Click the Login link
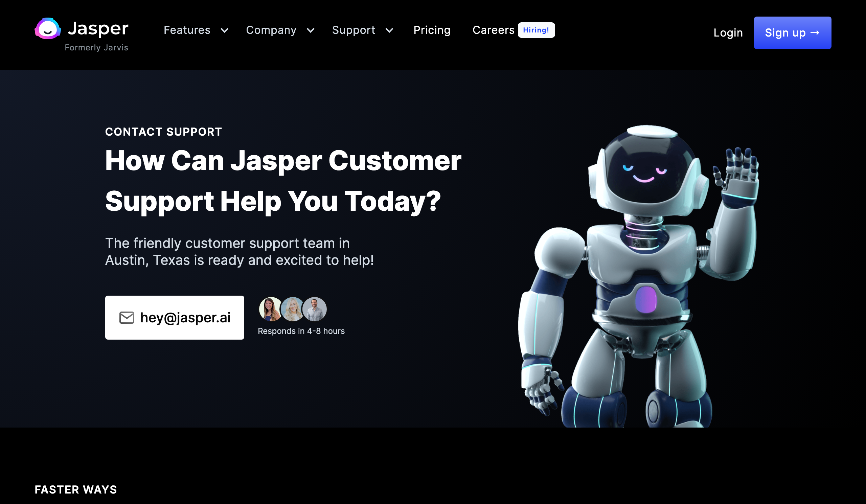Screen dimensions: 866x504 click(x=728, y=32)
